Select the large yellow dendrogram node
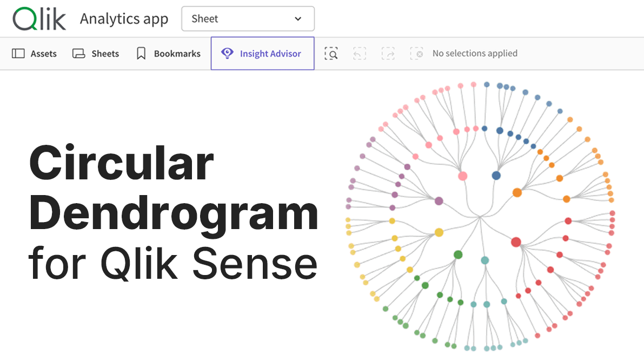 (x=439, y=233)
